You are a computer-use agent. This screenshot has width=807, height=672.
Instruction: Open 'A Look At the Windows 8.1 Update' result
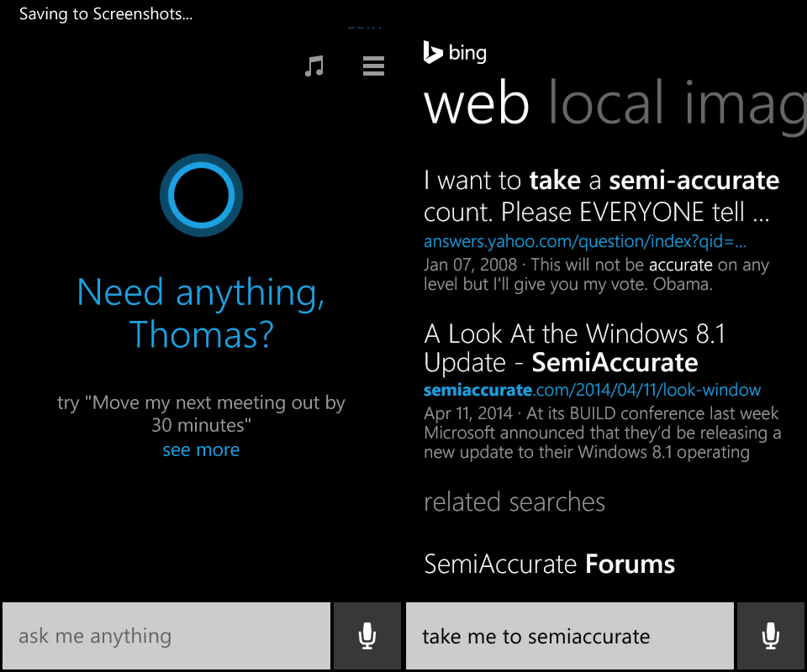(574, 348)
